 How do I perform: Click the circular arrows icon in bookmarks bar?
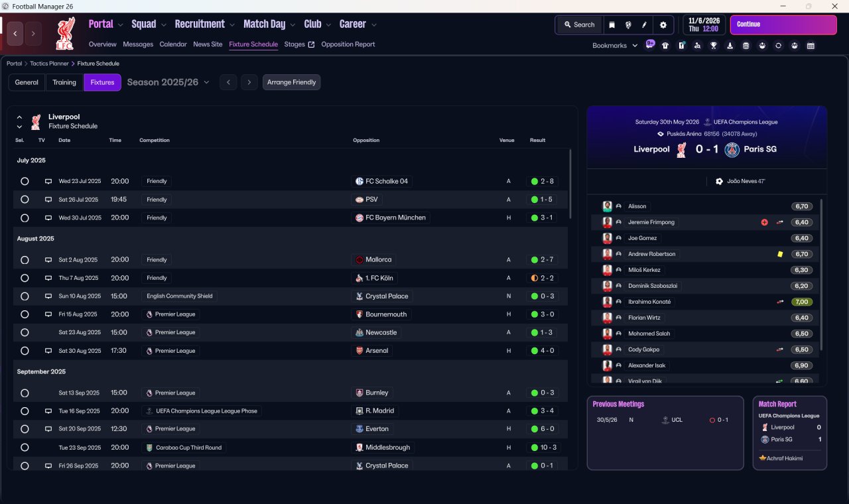(778, 46)
